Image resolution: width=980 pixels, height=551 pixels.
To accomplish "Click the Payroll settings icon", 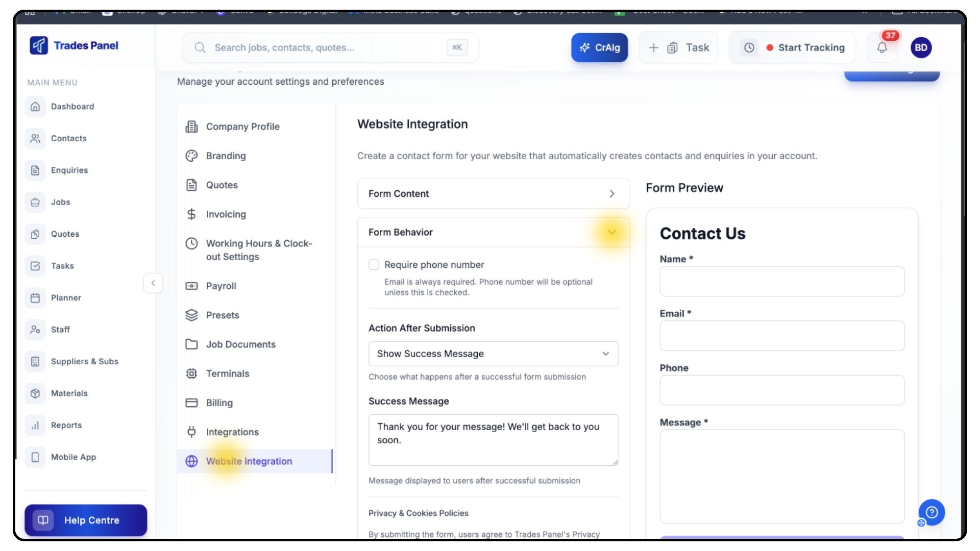I will [x=191, y=286].
